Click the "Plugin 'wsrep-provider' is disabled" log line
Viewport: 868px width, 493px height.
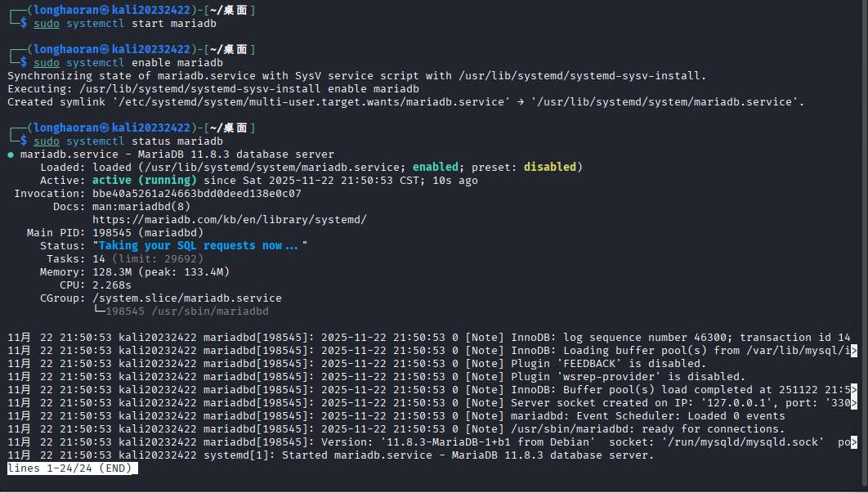(377, 377)
